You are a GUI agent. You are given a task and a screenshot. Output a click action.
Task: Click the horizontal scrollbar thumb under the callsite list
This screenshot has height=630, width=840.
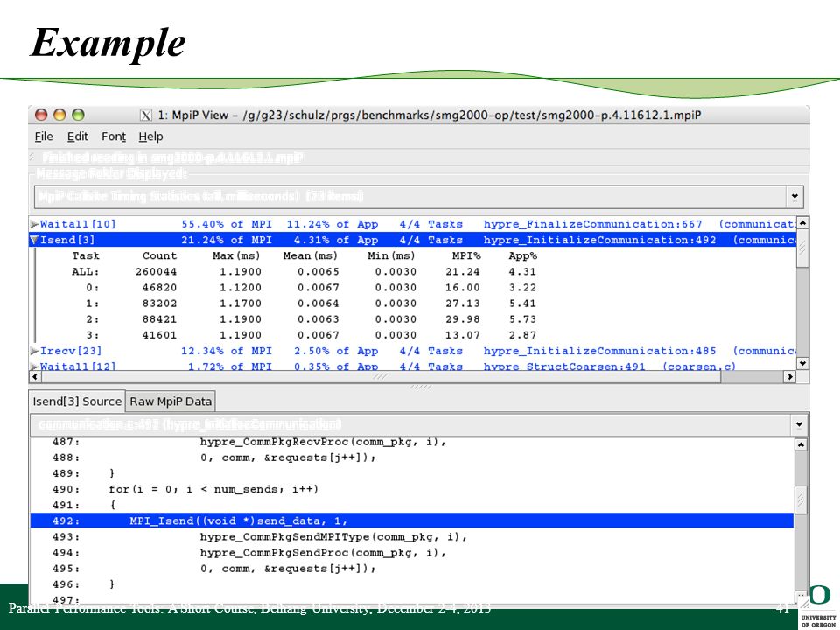[x=381, y=376]
